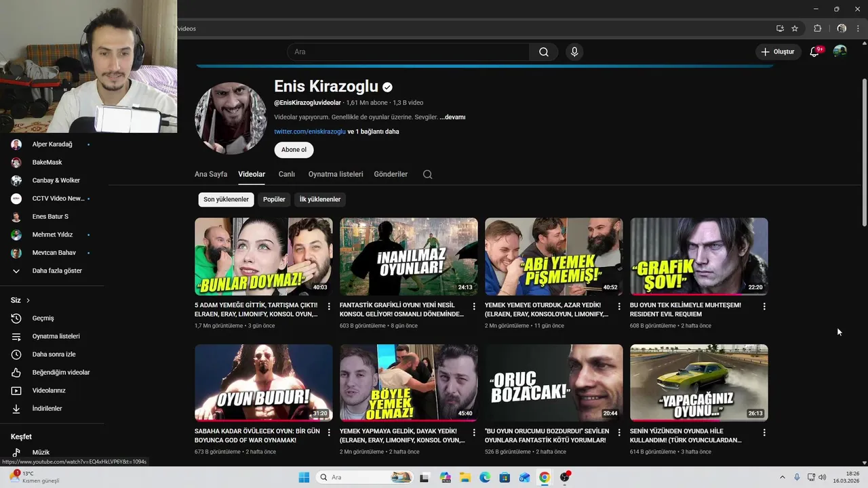This screenshot has width=868, height=488.
Task: Open options for ORUCUMU BOZDURDU video
Action: [619, 432]
